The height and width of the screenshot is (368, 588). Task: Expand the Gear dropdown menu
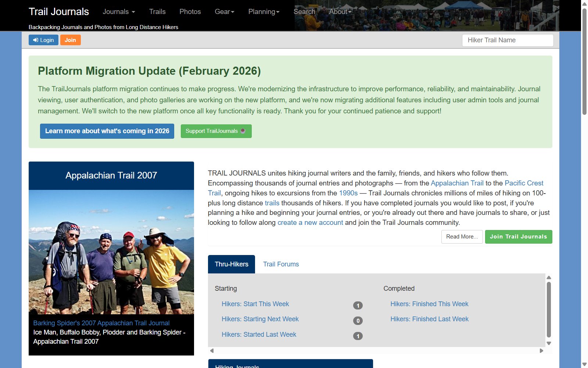pyautogui.click(x=225, y=12)
